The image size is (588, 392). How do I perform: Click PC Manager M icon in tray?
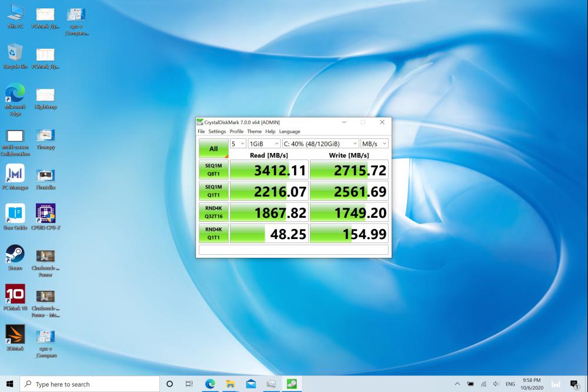pyautogui.click(x=556, y=384)
